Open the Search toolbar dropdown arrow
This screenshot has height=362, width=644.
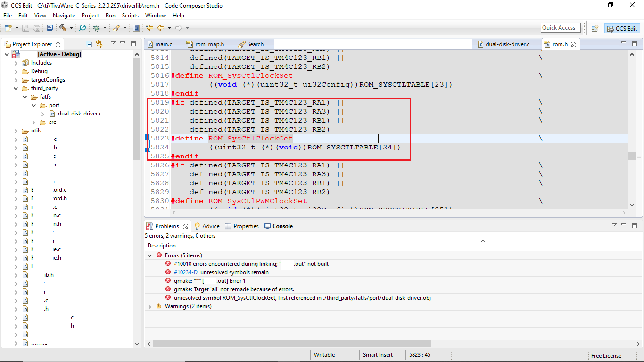tap(125, 28)
